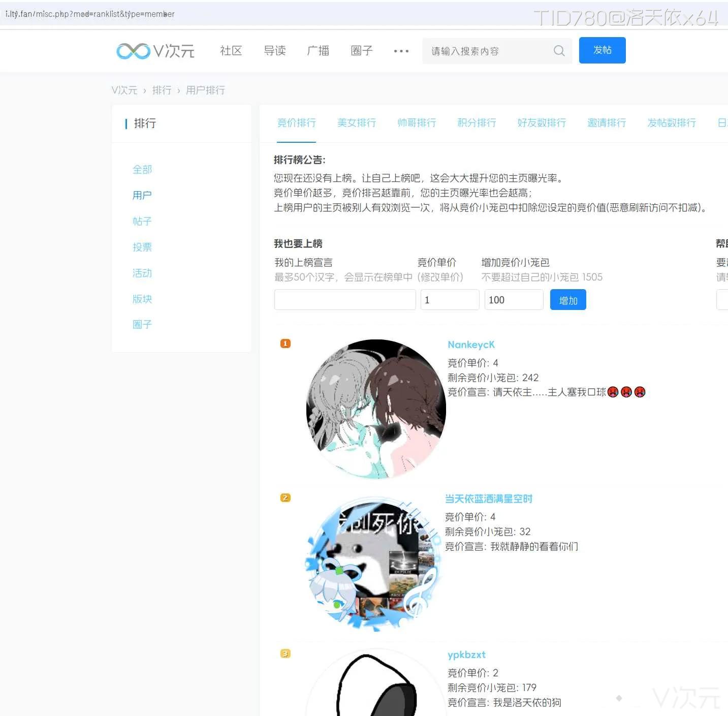Image resolution: width=728 pixels, height=716 pixels.
Task: Open the 社区 nav item
Action: pos(231,51)
